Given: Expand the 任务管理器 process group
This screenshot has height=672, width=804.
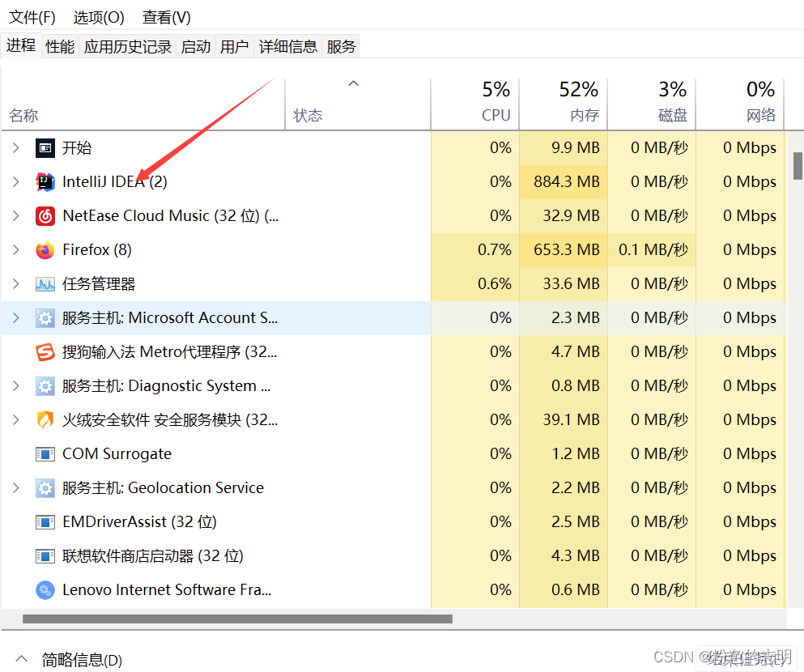Looking at the screenshot, I should tap(16, 284).
